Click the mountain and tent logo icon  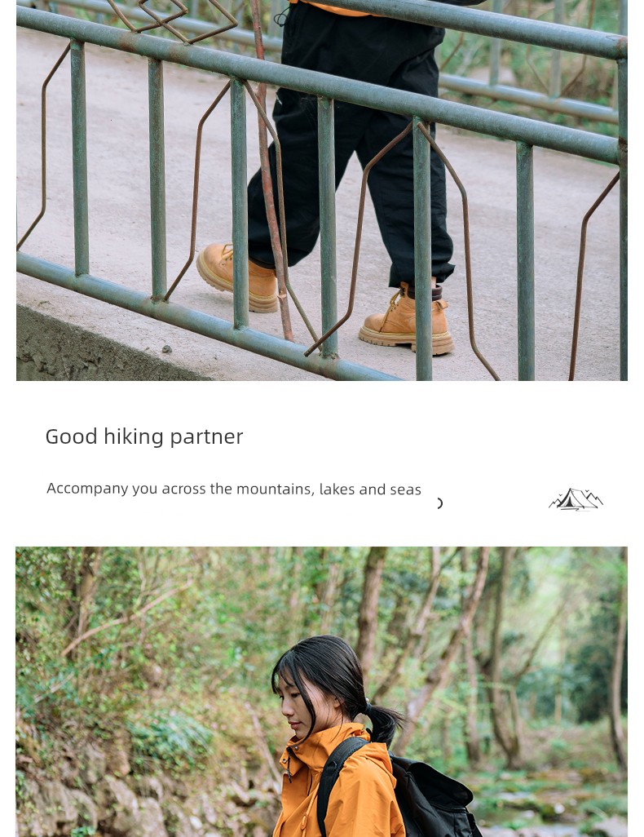pyautogui.click(x=576, y=499)
